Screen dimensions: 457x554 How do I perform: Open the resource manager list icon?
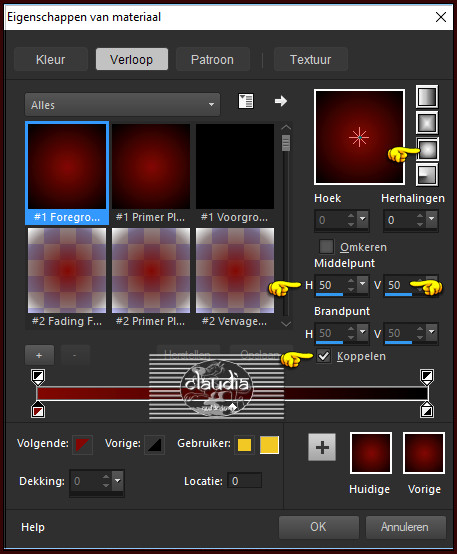246,101
